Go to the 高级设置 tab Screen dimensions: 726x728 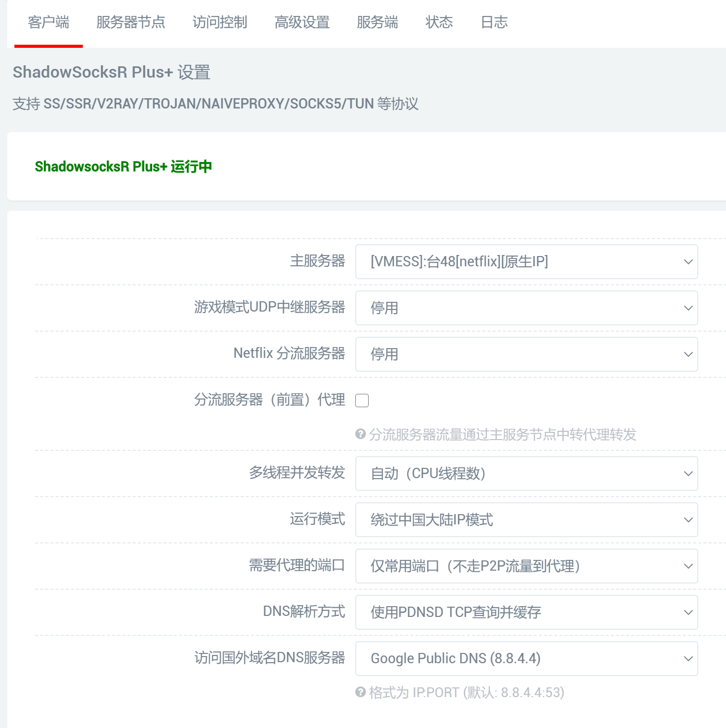coord(302,23)
